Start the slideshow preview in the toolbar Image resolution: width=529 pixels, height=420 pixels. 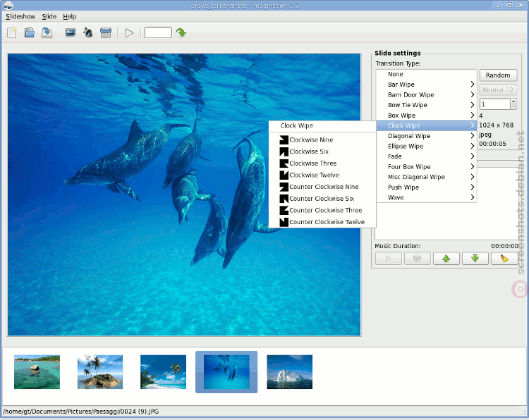point(129,32)
